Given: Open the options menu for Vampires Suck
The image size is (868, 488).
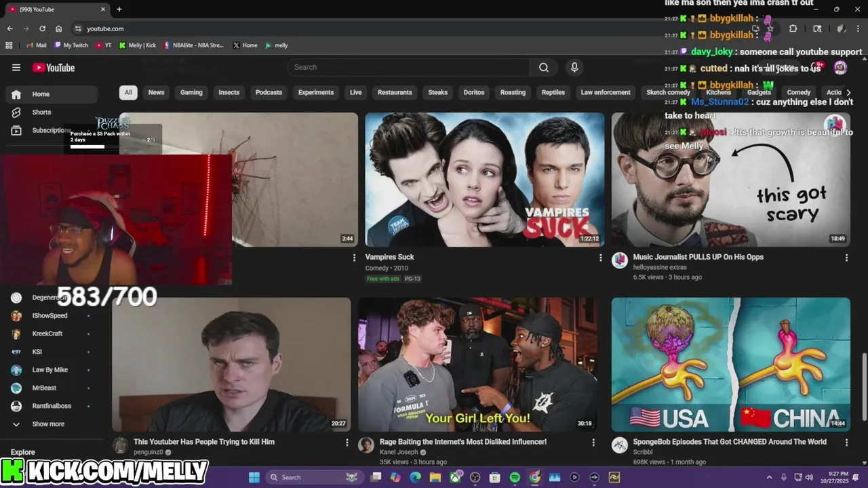Looking at the screenshot, I should 600,258.
